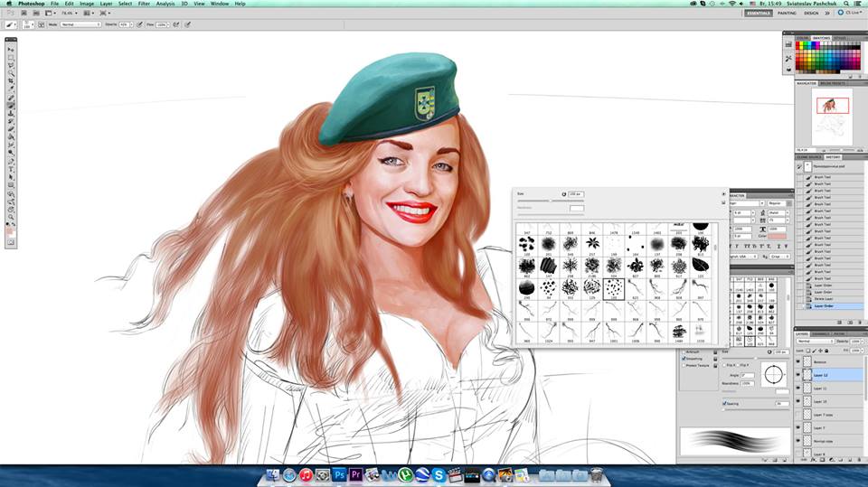868x487 pixels.
Task: Hide Layer 11 with its eye icon
Action: click(798, 388)
